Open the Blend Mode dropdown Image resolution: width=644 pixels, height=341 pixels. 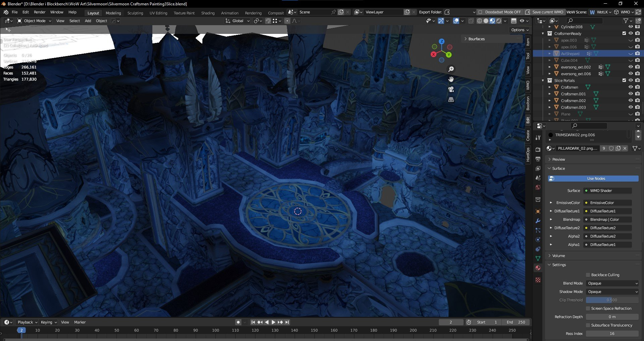pyautogui.click(x=612, y=283)
